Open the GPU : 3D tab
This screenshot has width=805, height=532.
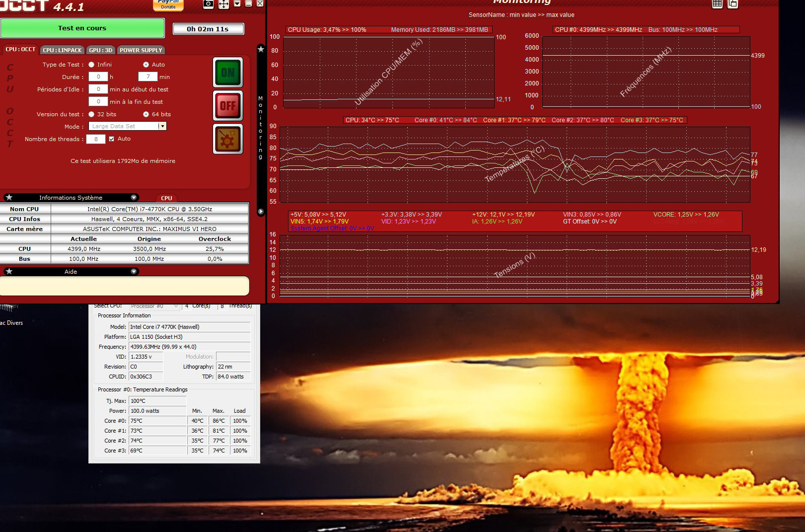(x=101, y=50)
